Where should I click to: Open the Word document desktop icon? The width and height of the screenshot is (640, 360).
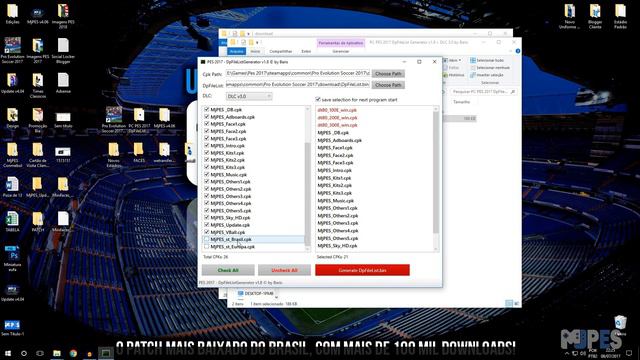tap(12, 187)
